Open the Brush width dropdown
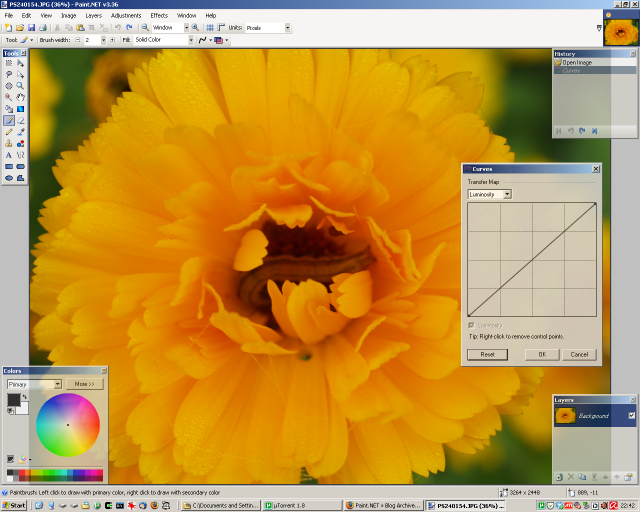640x512 pixels. click(103, 40)
